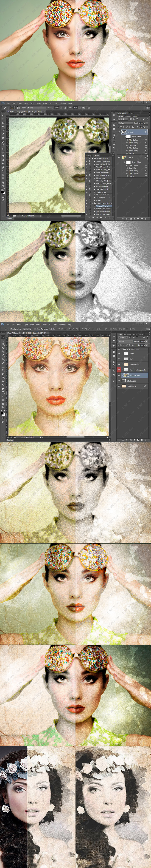Image resolution: width=151 pixels, height=868 pixels.
Task: Click foreground color swatch in Main PSD.psd toolbar
Action: [2, 413]
